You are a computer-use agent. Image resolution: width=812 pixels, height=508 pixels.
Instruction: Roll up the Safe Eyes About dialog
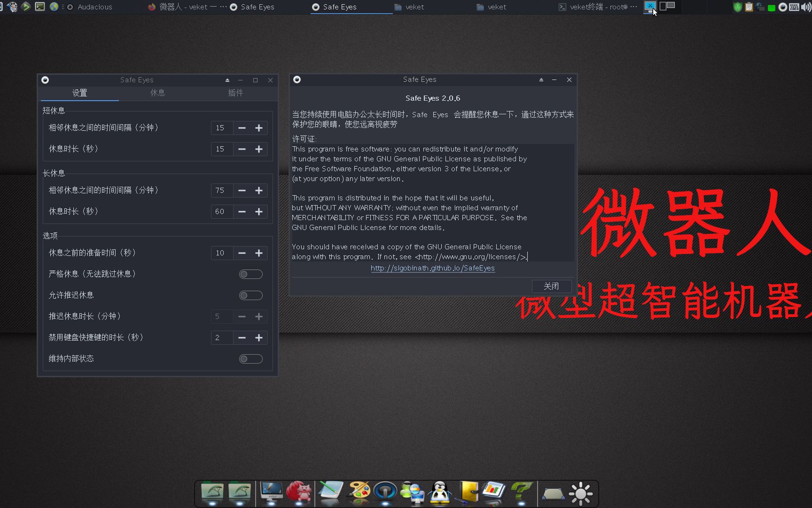click(541, 80)
